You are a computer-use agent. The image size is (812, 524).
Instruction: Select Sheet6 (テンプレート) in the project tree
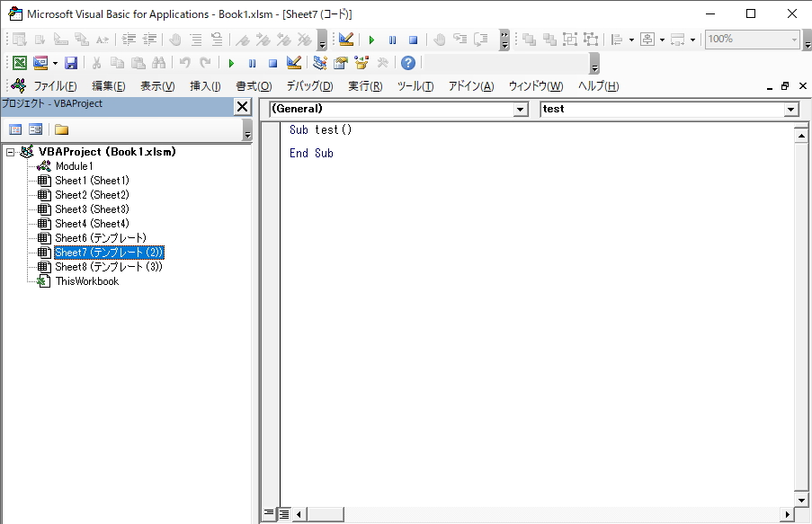click(x=101, y=238)
